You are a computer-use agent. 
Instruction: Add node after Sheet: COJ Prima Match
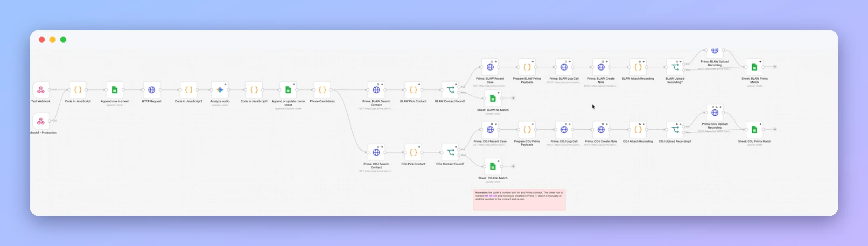775,130
